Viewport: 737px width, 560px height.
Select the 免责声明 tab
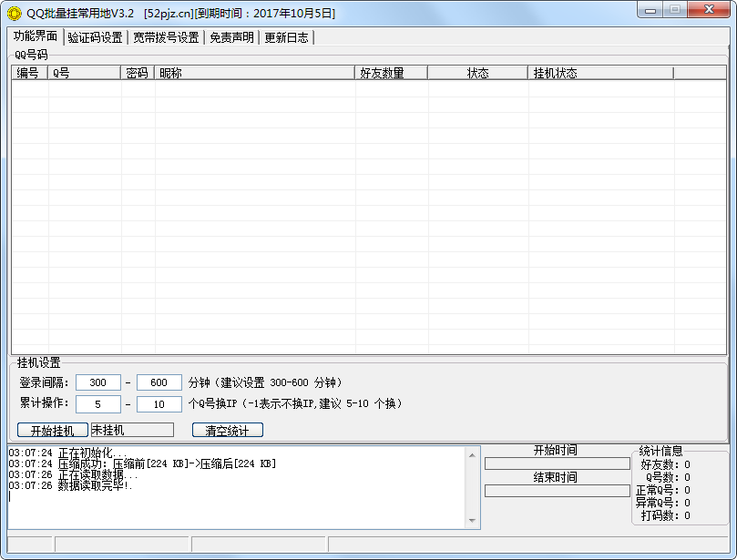point(231,37)
